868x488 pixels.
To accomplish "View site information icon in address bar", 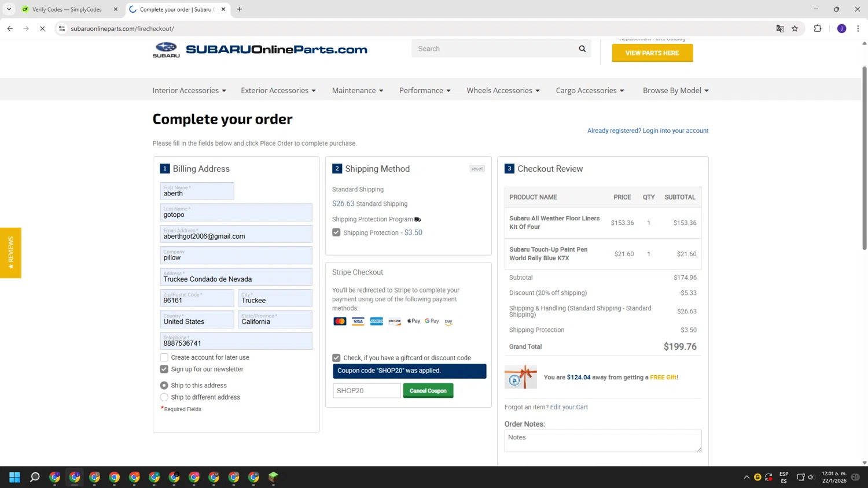I will (x=62, y=28).
